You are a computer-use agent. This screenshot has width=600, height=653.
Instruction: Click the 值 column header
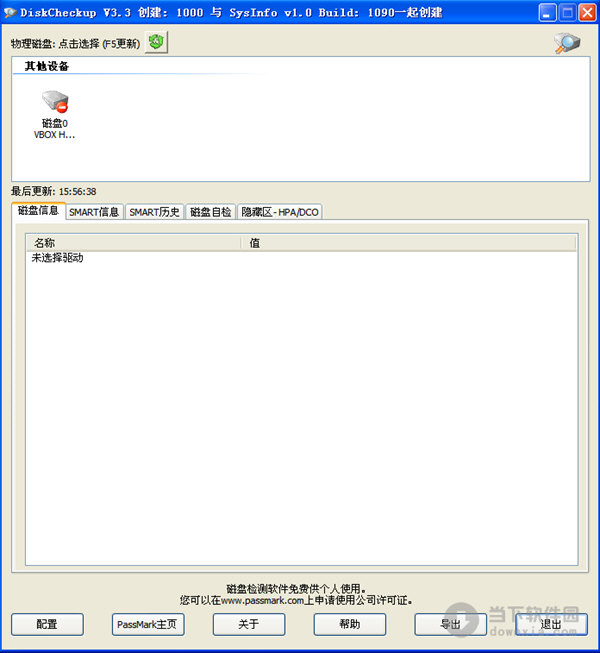(409, 243)
